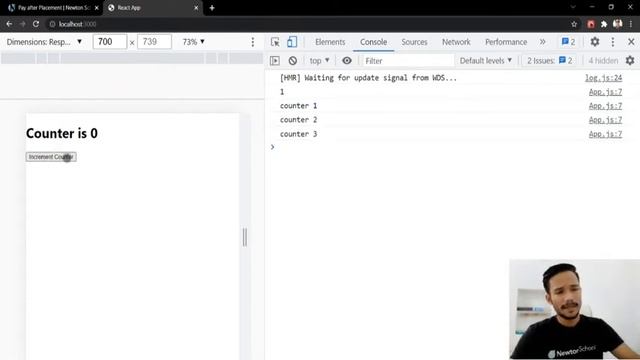Open the 73% zoom dropdown

pyautogui.click(x=193, y=42)
